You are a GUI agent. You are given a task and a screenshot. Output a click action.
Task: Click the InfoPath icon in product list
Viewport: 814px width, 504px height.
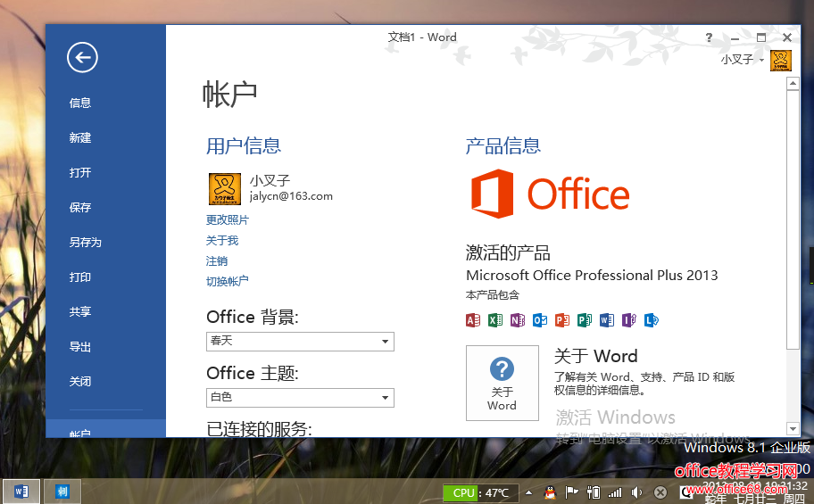(629, 319)
